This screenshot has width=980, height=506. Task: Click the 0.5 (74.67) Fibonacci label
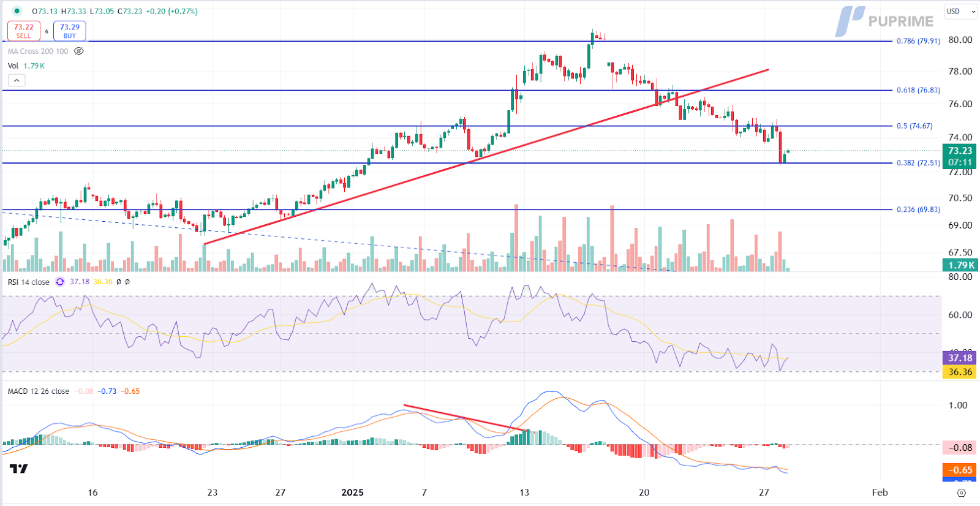[x=914, y=126]
